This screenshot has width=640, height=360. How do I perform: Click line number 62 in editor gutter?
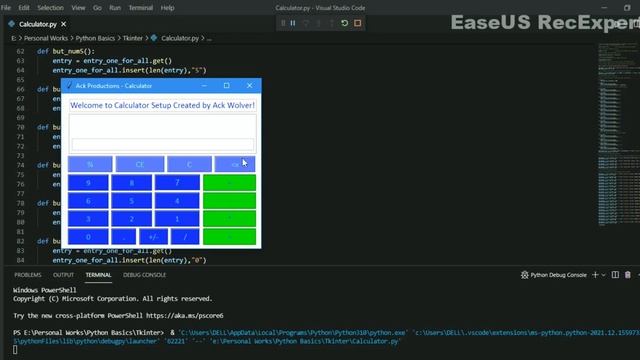tap(20, 51)
